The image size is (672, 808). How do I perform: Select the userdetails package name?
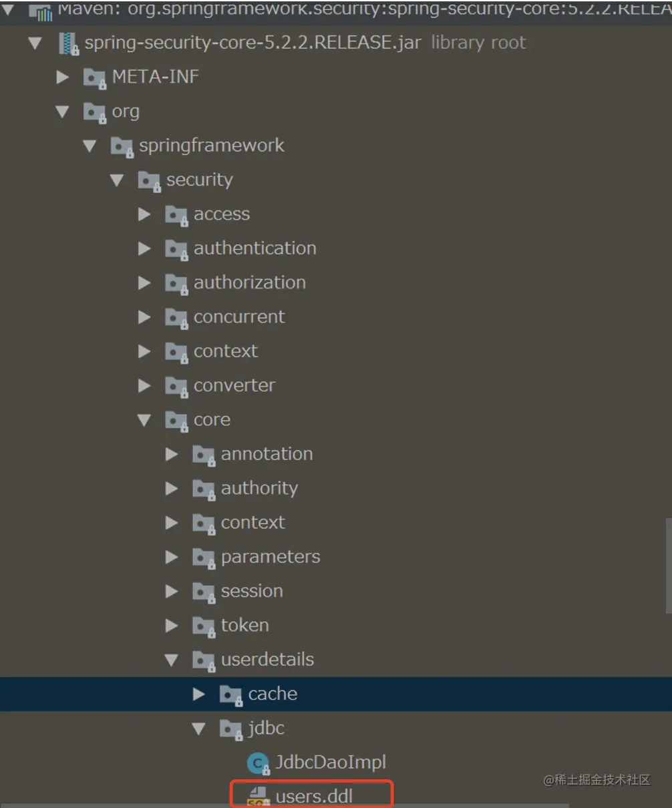pos(267,660)
